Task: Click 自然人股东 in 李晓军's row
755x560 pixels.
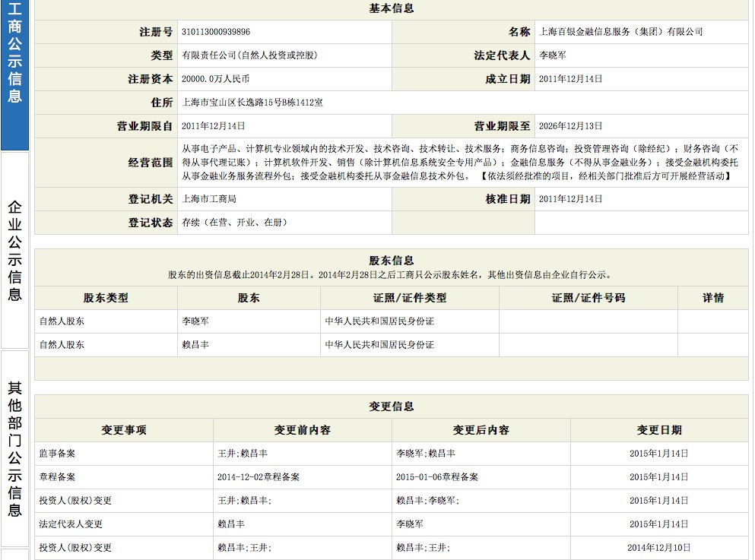Action: coord(62,321)
